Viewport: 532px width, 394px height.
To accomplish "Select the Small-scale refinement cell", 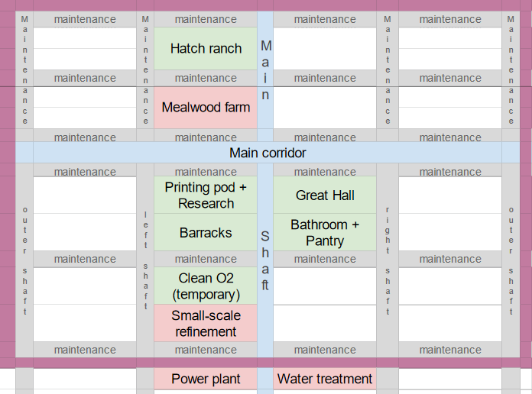I will coord(206,324).
